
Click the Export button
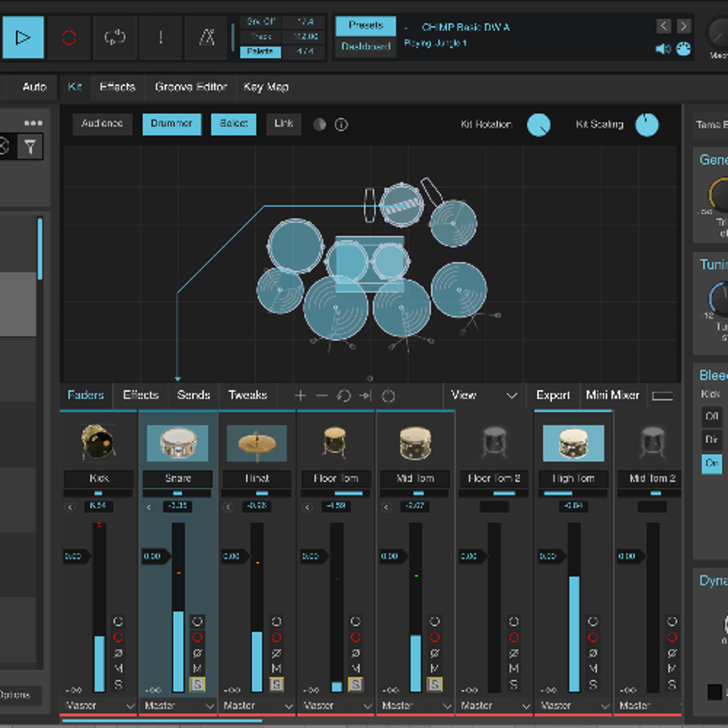click(553, 396)
